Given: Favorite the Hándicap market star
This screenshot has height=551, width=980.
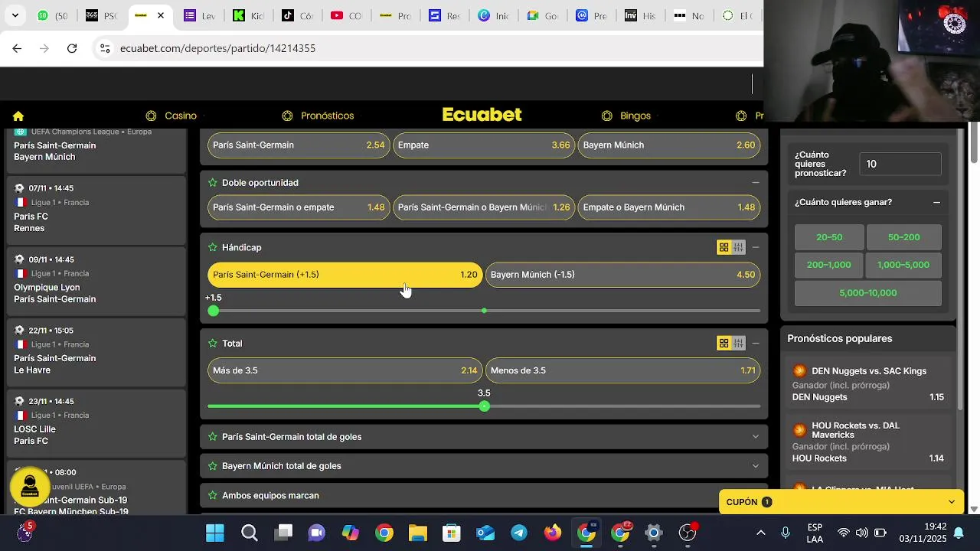Looking at the screenshot, I should [213, 248].
